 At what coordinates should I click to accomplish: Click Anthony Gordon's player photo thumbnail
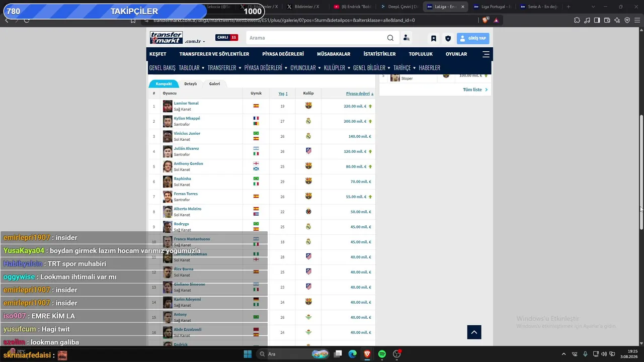click(x=168, y=166)
